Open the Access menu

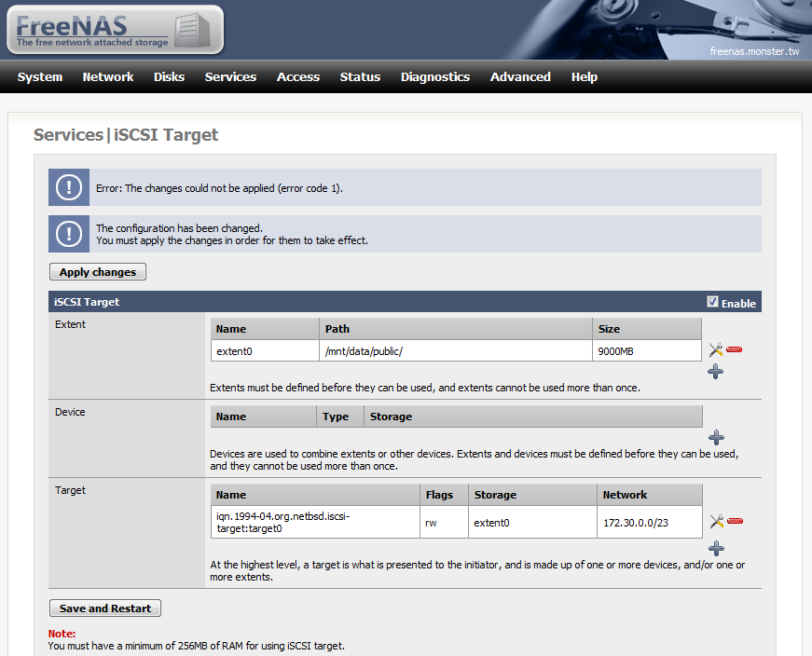coord(298,77)
